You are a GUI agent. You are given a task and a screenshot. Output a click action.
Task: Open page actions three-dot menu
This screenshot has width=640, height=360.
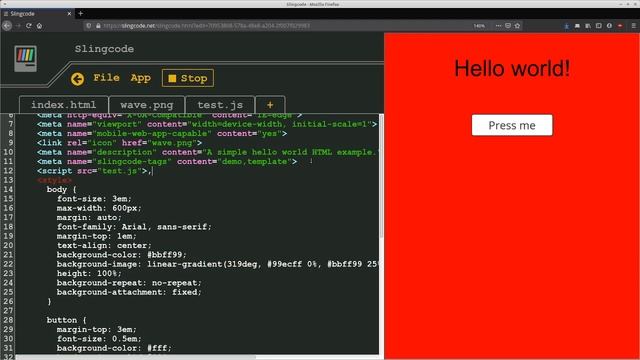tap(498, 25)
